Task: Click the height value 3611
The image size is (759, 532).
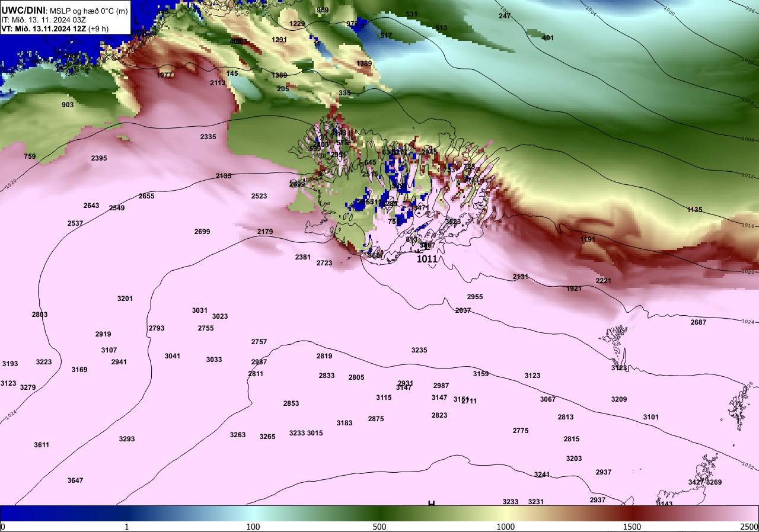Action: tap(42, 445)
